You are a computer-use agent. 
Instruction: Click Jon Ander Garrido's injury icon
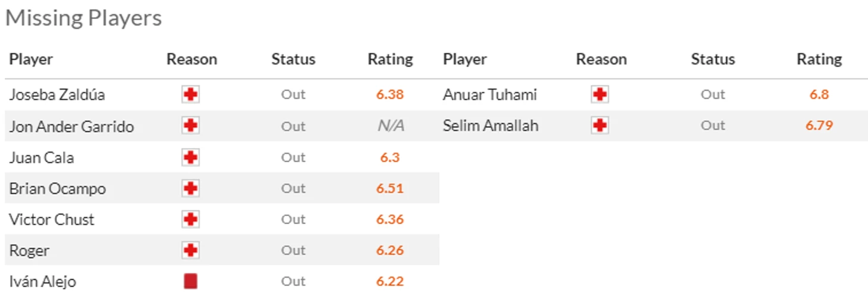tap(190, 126)
